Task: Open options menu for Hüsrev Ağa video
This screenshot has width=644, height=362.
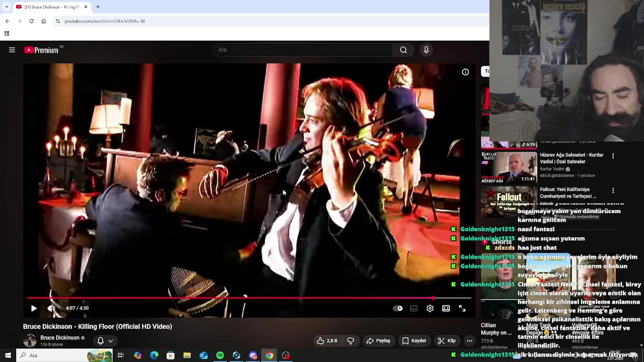Action: [x=613, y=156]
